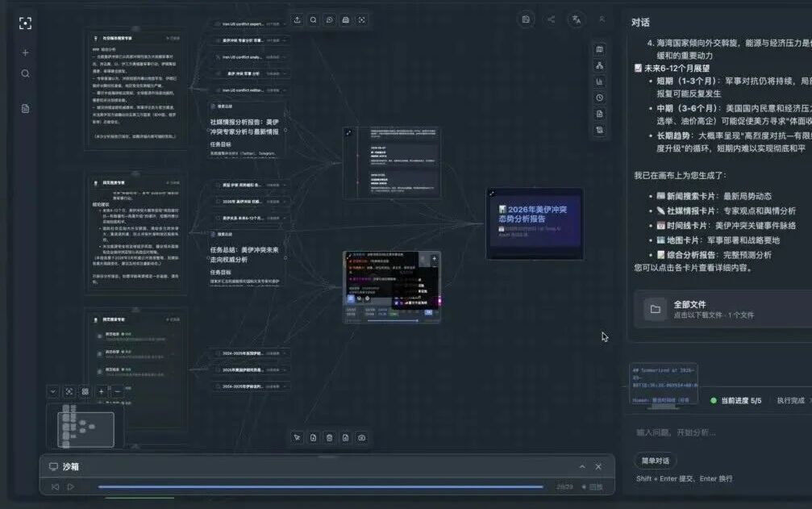Click the app logo icon in left sidebar
Screen dimensions: 812x509
(25, 23)
